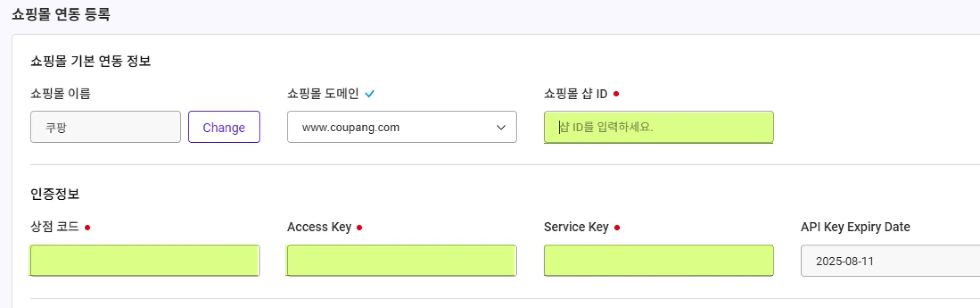Select the Access Key input field
The width and height of the screenshot is (980, 308).
point(401,261)
